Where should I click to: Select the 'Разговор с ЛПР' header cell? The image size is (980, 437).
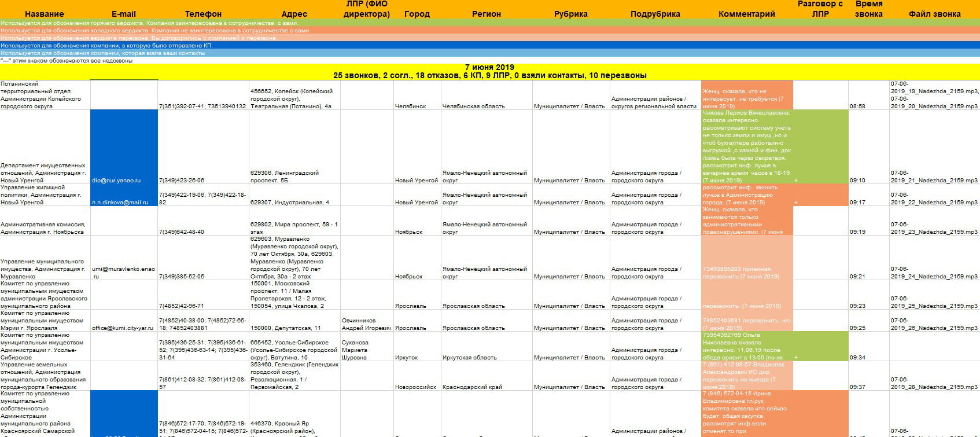click(820, 9)
